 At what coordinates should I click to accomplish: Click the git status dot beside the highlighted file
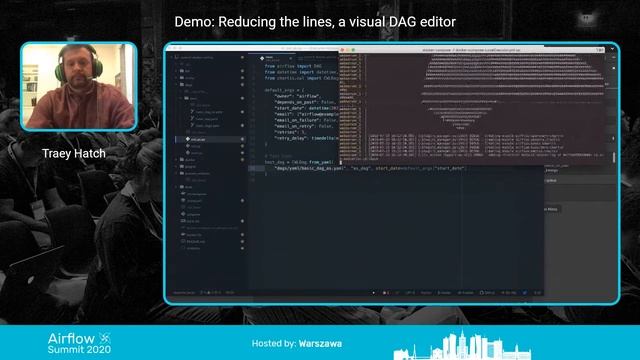[x=242, y=139]
